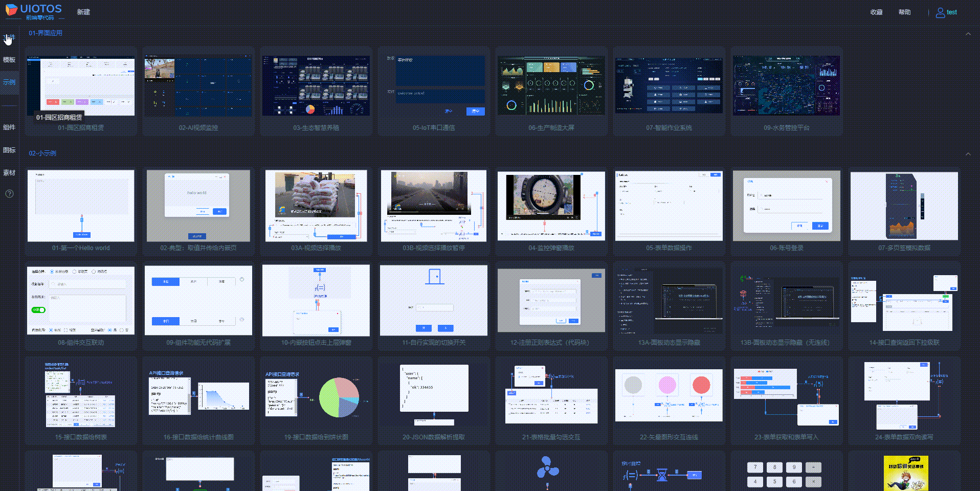Launch the 09-水务管控平台 thumbnail
The width and height of the screenshot is (980, 491).
click(787, 86)
